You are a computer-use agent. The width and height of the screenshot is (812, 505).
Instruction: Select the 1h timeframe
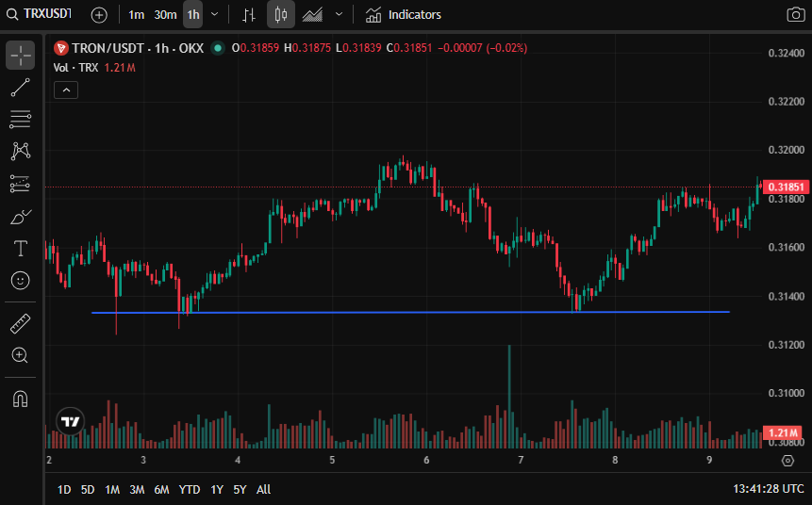193,14
